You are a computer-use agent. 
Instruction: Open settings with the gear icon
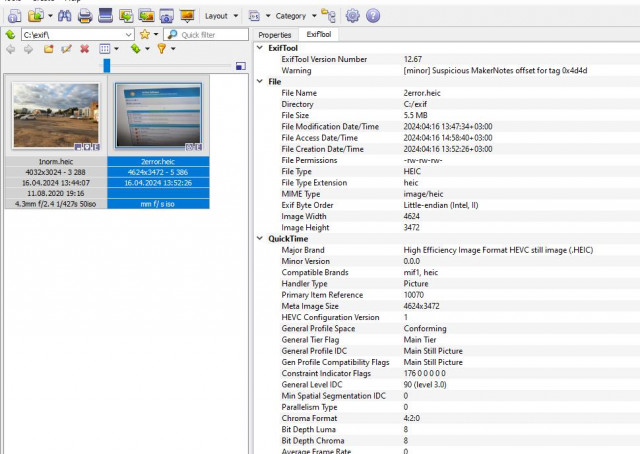tap(353, 16)
